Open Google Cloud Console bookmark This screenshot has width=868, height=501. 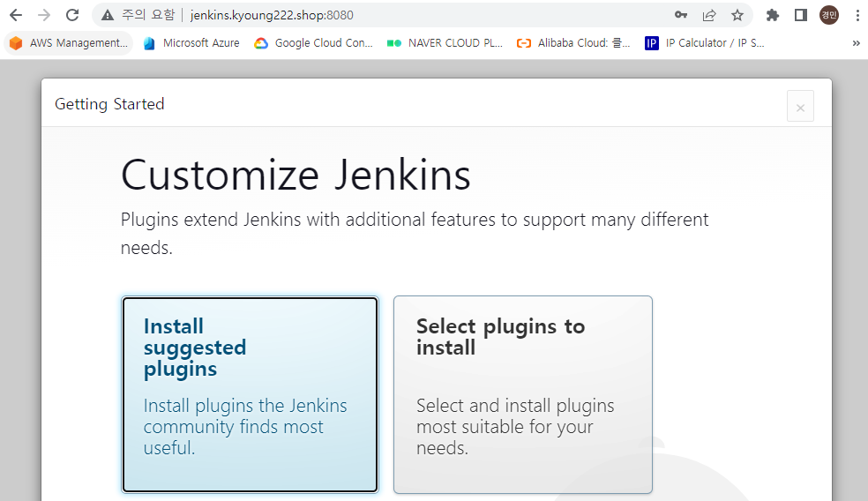pos(313,43)
